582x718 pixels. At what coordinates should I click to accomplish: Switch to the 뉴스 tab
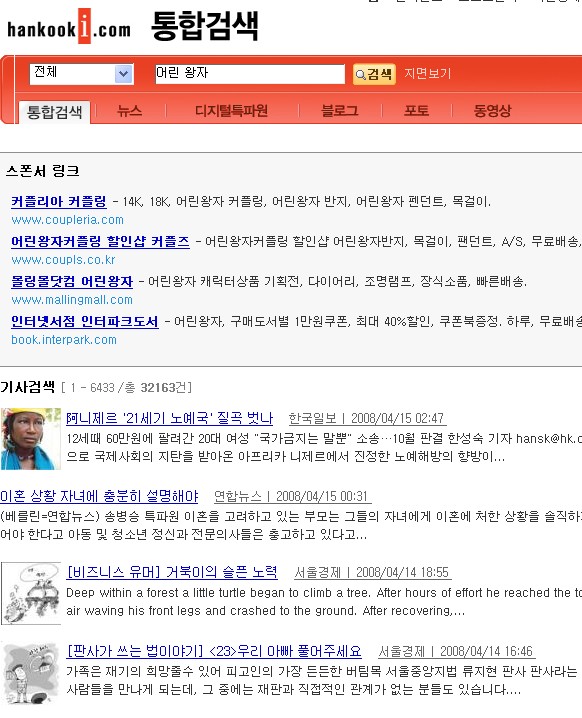129,111
